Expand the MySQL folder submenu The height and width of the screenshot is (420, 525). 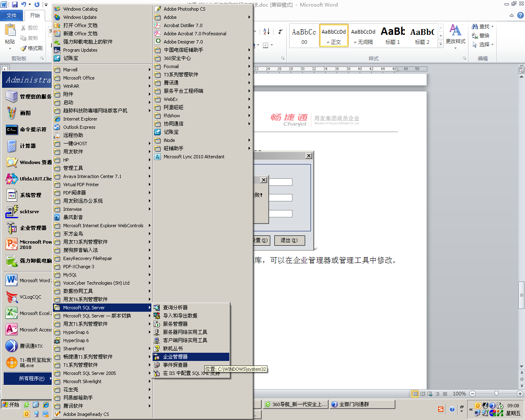(102, 275)
